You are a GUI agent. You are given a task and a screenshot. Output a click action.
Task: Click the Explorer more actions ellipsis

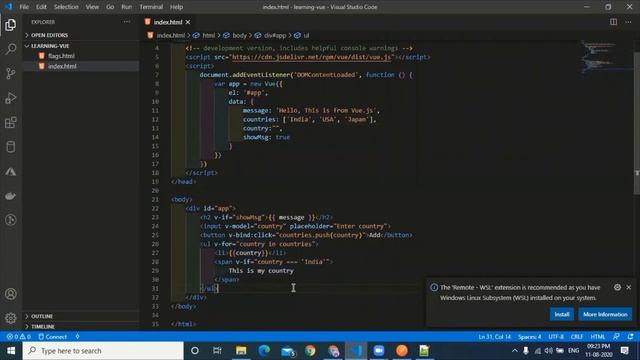coord(127,22)
